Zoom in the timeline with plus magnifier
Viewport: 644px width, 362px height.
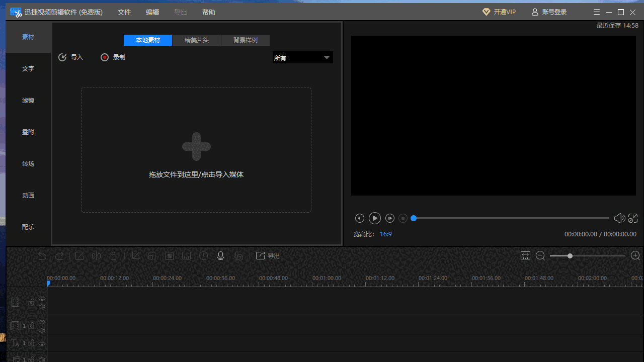(635, 256)
